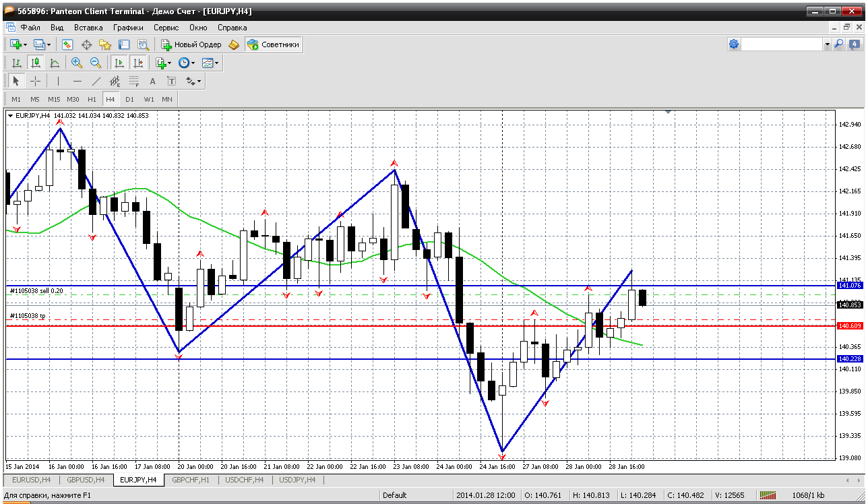Image resolution: width=868 pixels, height=504 pixels.
Task: Expand the indicators dropdown arrow
Action: click(169, 63)
